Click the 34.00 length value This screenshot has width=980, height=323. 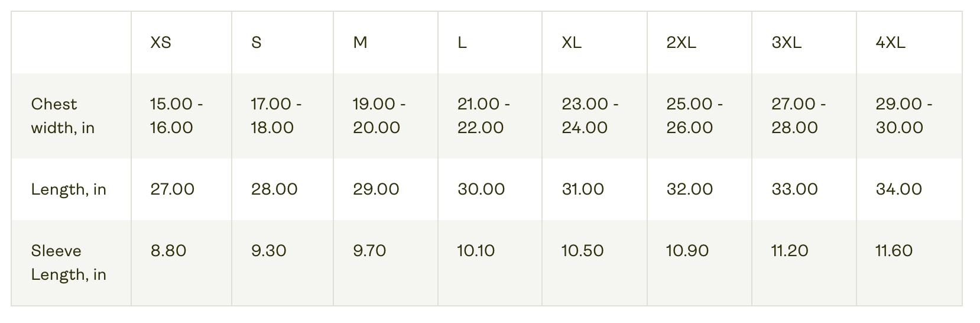tap(899, 189)
